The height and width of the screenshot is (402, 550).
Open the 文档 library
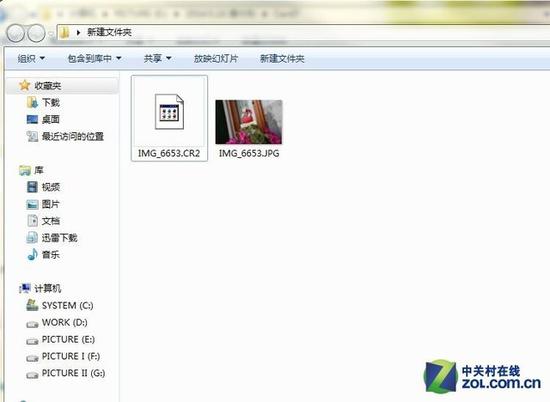[x=51, y=221]
